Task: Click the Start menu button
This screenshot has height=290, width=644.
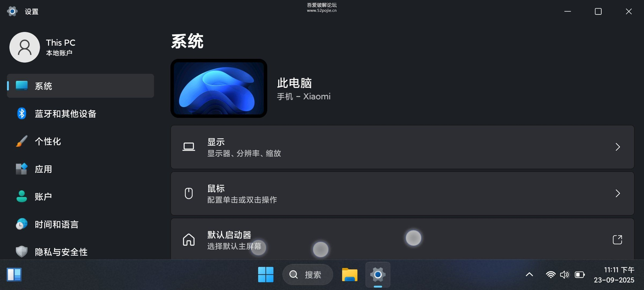Action: tap(266, 274)
